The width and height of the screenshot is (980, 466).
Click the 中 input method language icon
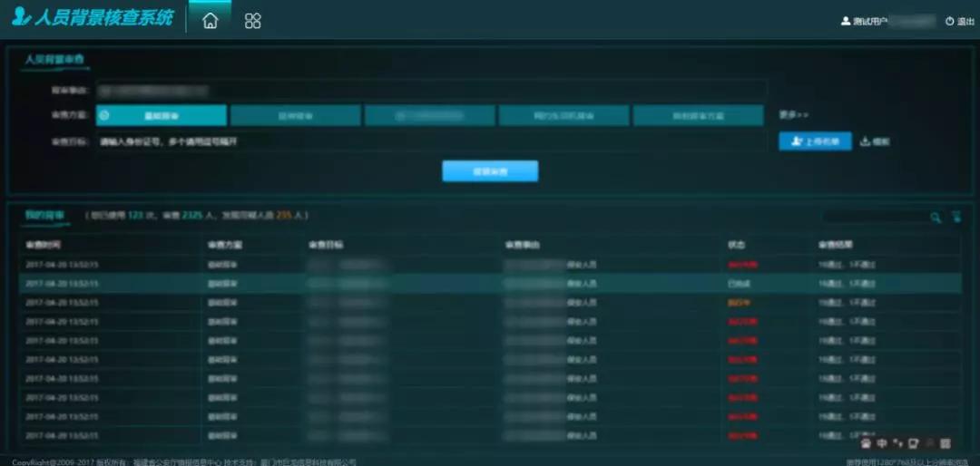(x=882, y=443)
